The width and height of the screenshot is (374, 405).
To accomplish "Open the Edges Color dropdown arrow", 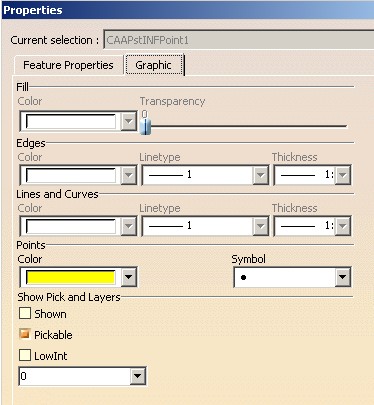I will tap(129, 175).
